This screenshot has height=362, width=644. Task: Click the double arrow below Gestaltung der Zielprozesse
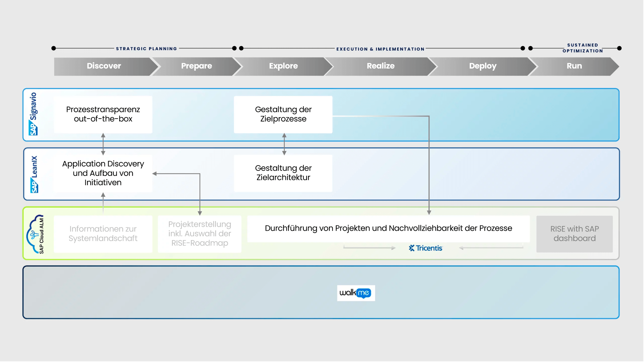[284, 144]
